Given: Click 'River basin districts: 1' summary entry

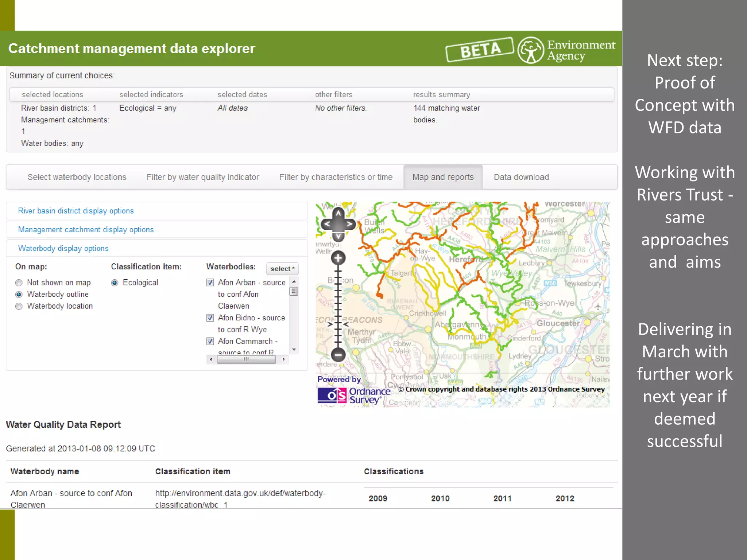Looking at the screenshot, I should coord(58,108).
